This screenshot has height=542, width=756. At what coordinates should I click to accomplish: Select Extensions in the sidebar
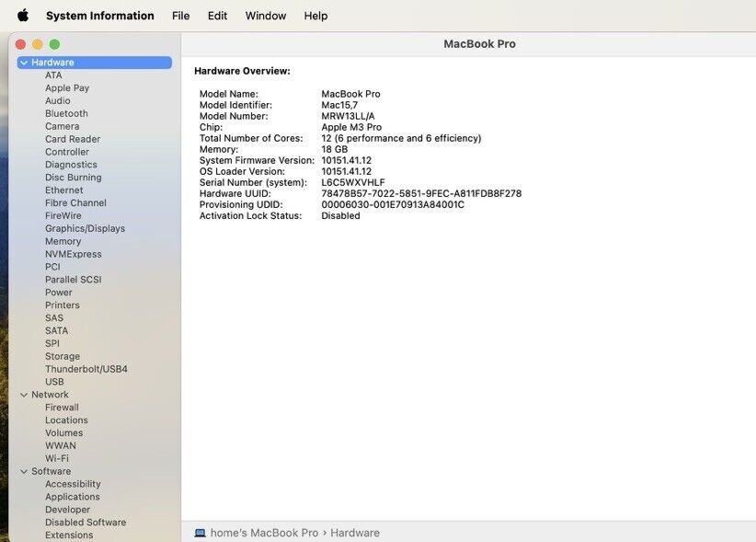point(69,536)
